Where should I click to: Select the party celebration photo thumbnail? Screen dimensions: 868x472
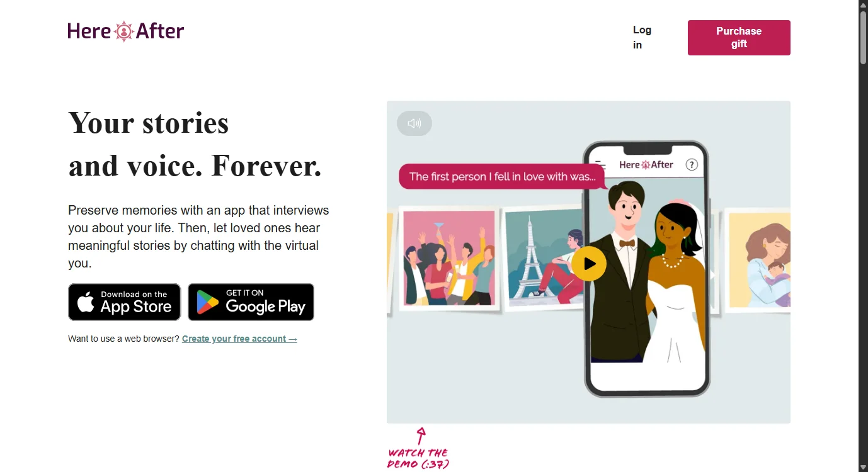[449, 258]
